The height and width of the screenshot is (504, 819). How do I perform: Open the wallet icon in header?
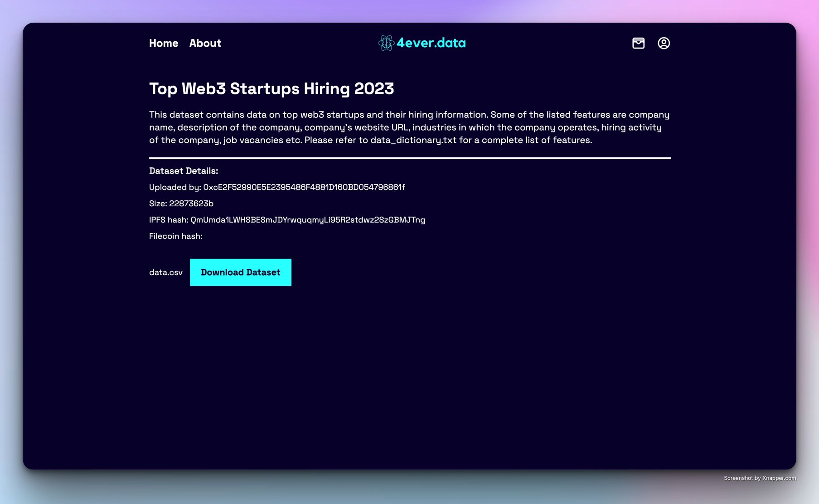click(638, 43)
